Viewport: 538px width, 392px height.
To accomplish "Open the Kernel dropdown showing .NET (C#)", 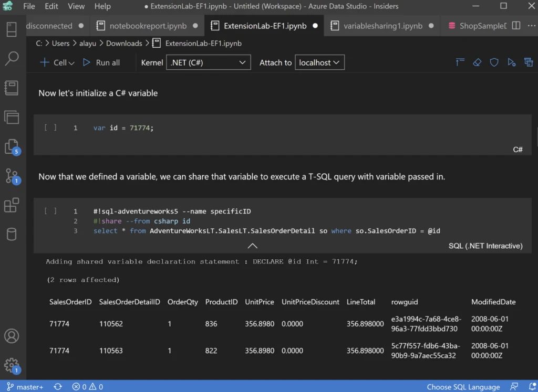I will [208, 62].
